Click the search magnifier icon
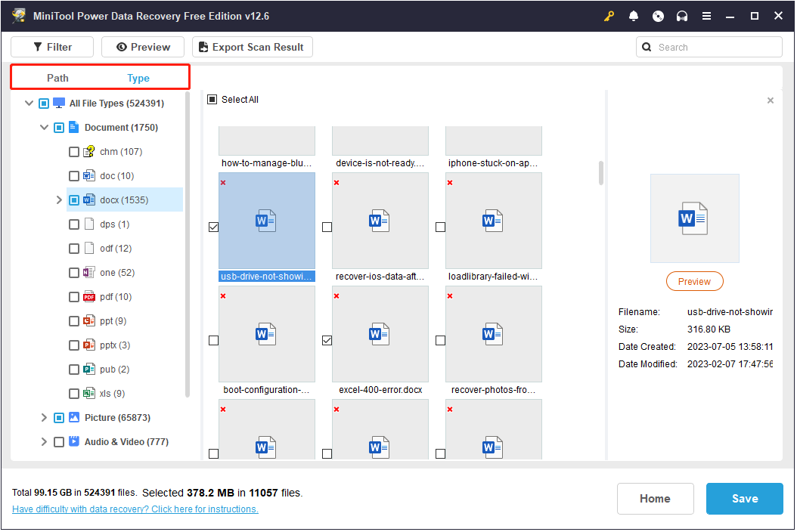This screenshot has height=532, width=797. click(647, 46)
